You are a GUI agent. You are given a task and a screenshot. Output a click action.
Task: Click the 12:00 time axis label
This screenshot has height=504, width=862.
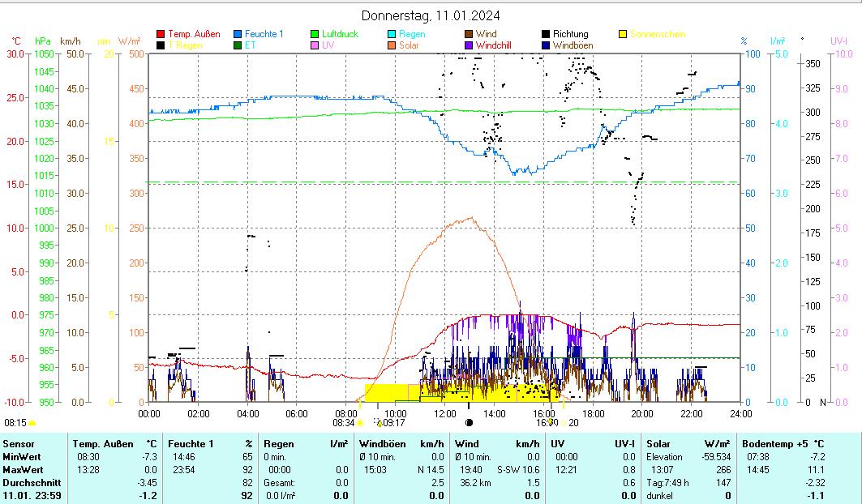[x=445, y=413]
